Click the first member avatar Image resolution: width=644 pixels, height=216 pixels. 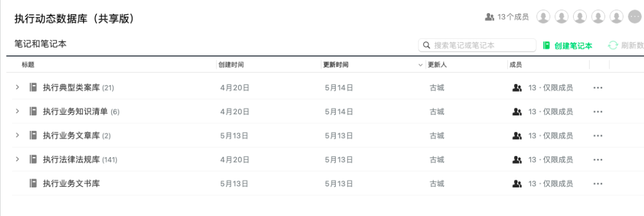tap(543, 17)
